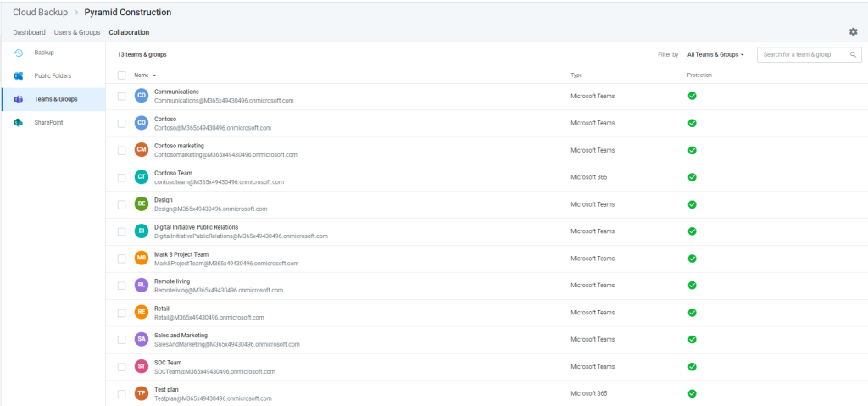This screenshot has height=406, width=868.
Task: Click the Contoso CO avatar
Action: coord(142,123)
